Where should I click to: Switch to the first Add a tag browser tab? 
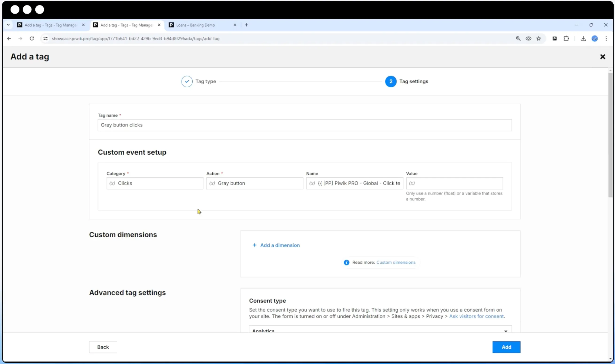point(51,25)
